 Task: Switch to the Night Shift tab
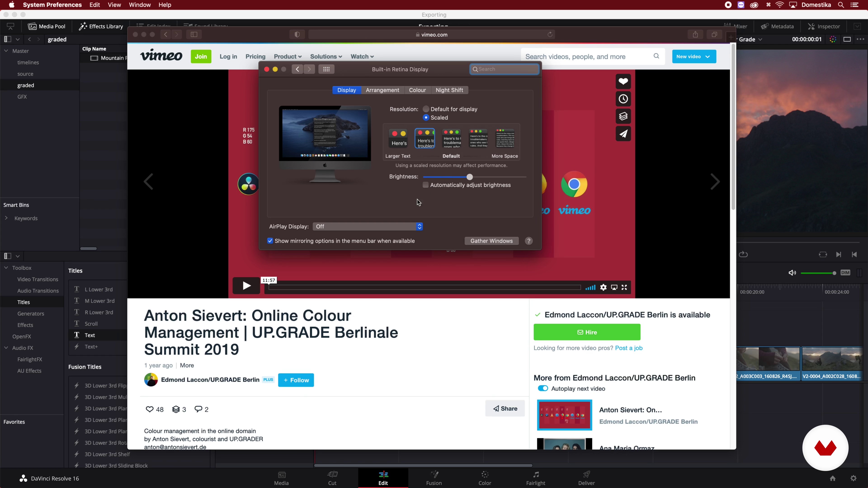coord(449,90)
